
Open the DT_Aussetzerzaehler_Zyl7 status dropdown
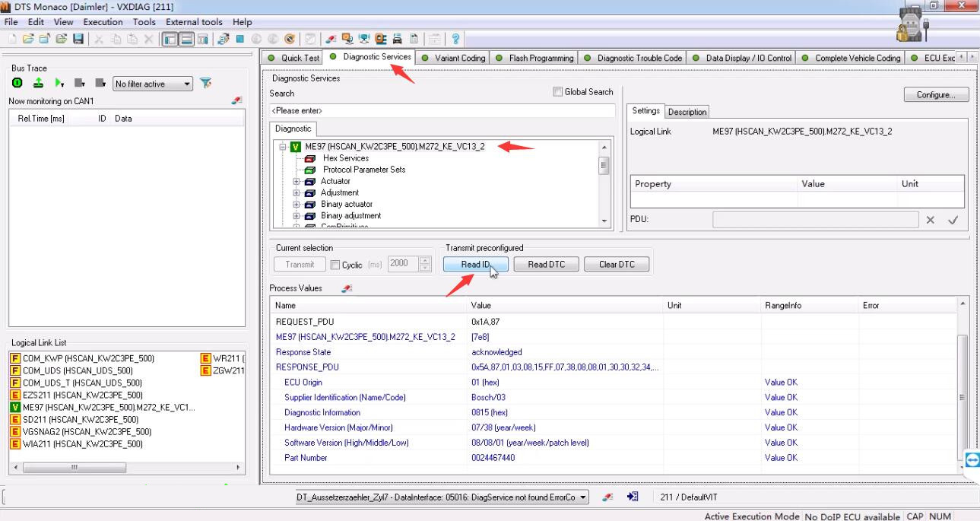[x=583, y=497]
